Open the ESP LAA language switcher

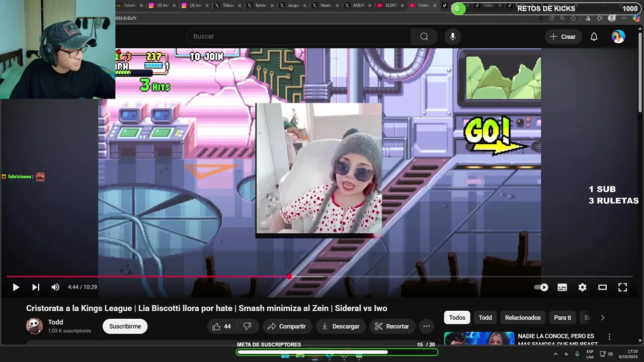click(590, 354)
